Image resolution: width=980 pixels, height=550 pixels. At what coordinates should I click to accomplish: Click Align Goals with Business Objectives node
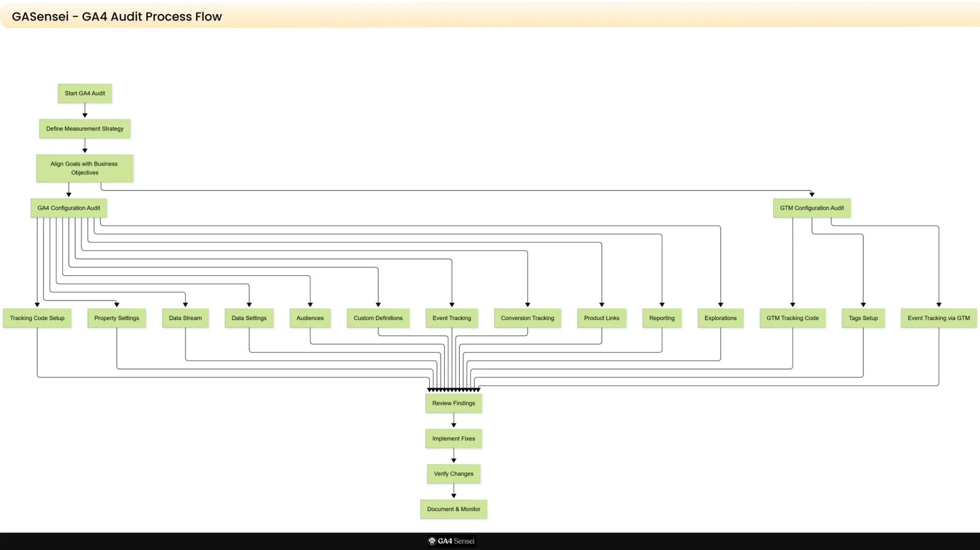(x=85, y=169)
